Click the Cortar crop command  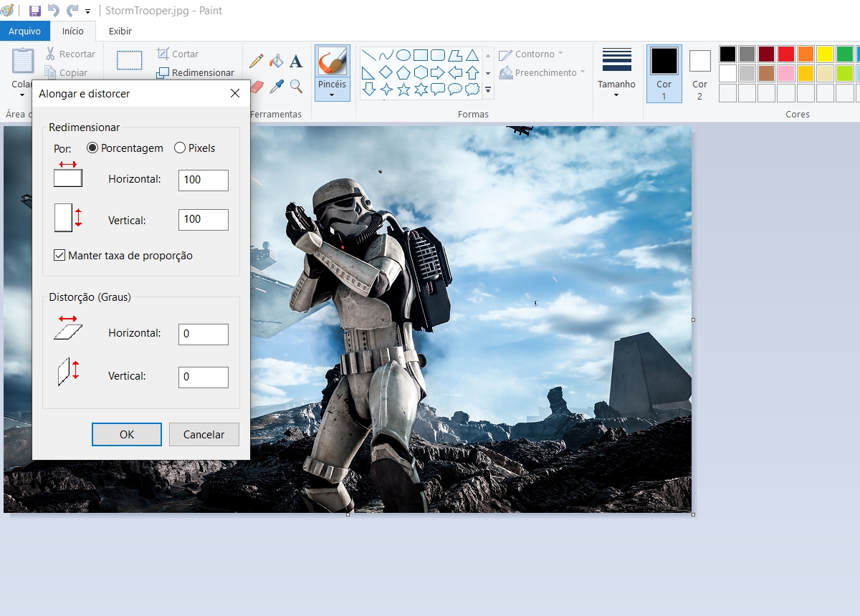tap(177, 54)
